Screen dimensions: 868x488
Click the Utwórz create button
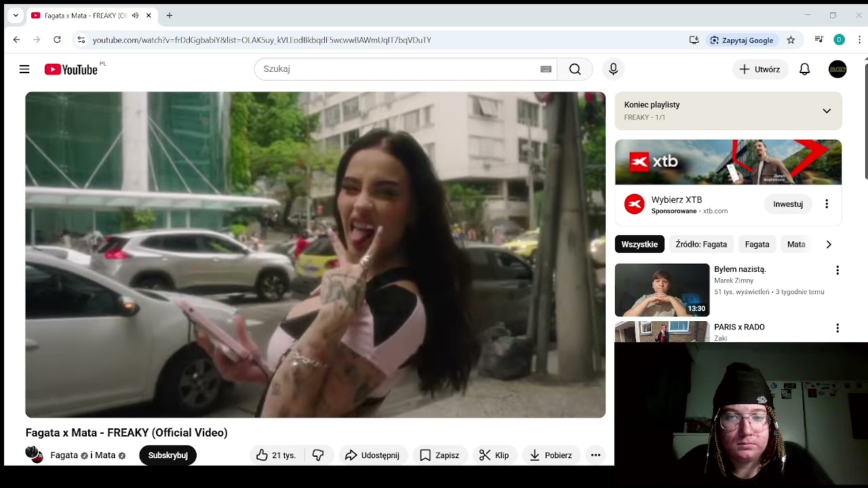point(760,69)
